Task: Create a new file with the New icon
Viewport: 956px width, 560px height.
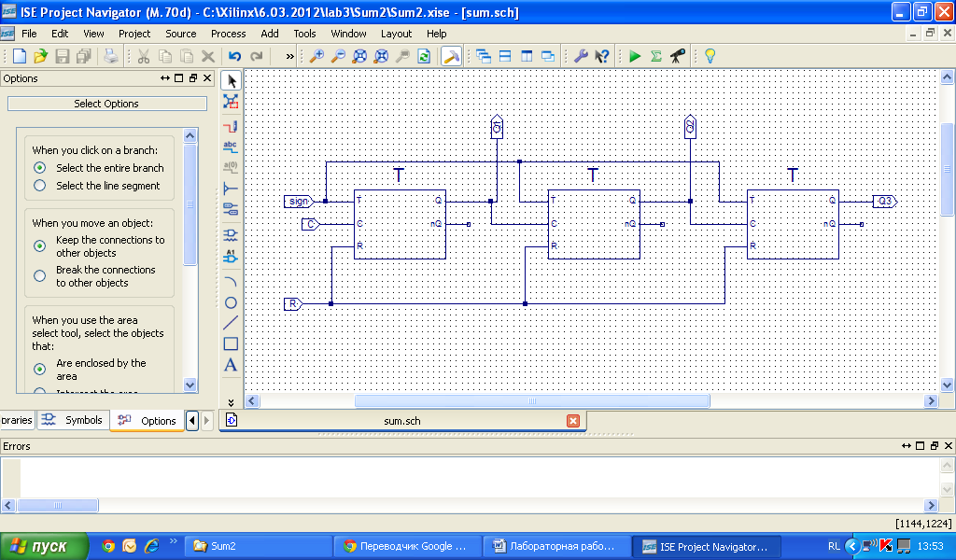Action: [x=20, y=56]
